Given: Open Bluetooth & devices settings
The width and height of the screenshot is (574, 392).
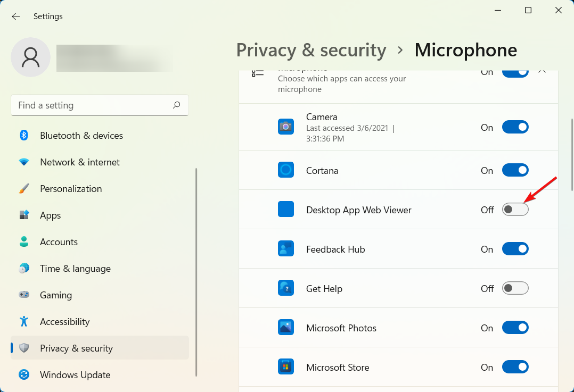Looking at the screenshot, I should tap(100, 135).
